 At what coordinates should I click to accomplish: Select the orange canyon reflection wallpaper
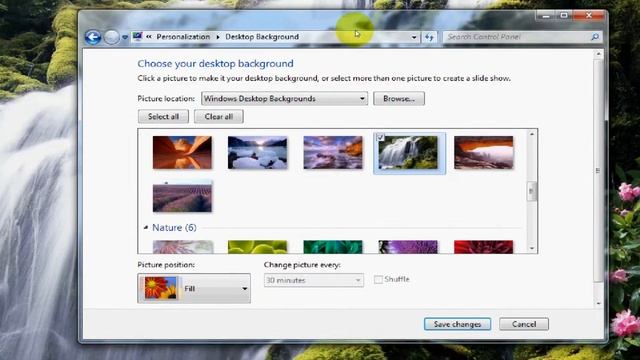coord(182,152)
